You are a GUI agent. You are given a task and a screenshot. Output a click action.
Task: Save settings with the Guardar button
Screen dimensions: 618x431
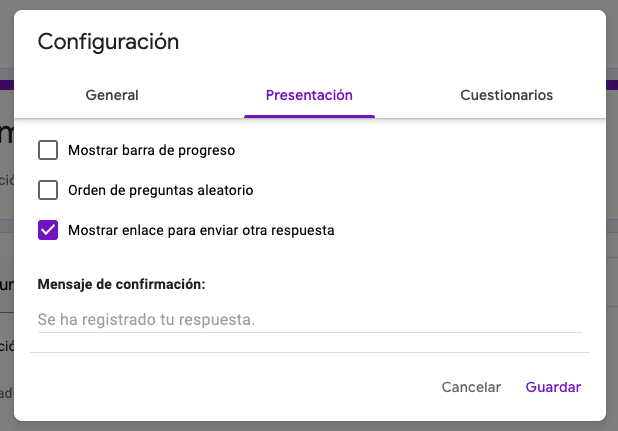pyautogui.click(x=553, y=387)
